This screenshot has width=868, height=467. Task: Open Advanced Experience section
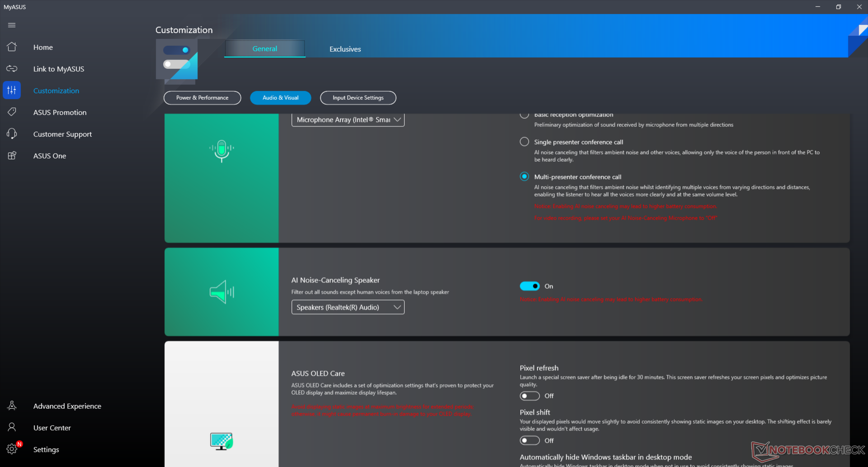point(67,406)
